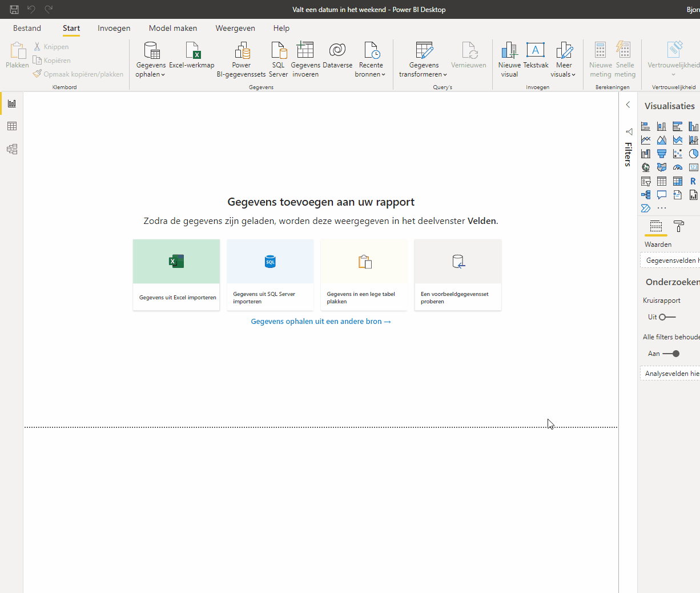Select the line chart visual
This screenshot has width=700, height=593.
tap(646, 140)
